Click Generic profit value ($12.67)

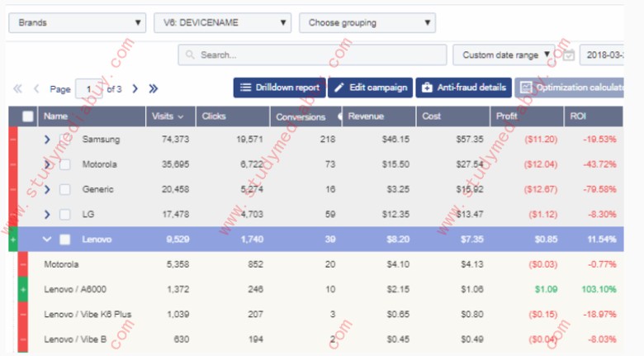pyautogui.click(x=541, y=189)
